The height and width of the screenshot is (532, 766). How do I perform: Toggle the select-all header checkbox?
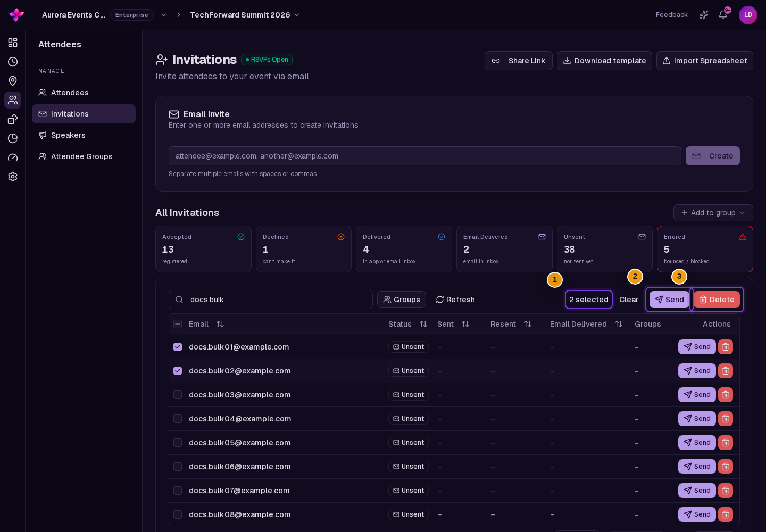(x=178, y=324)
